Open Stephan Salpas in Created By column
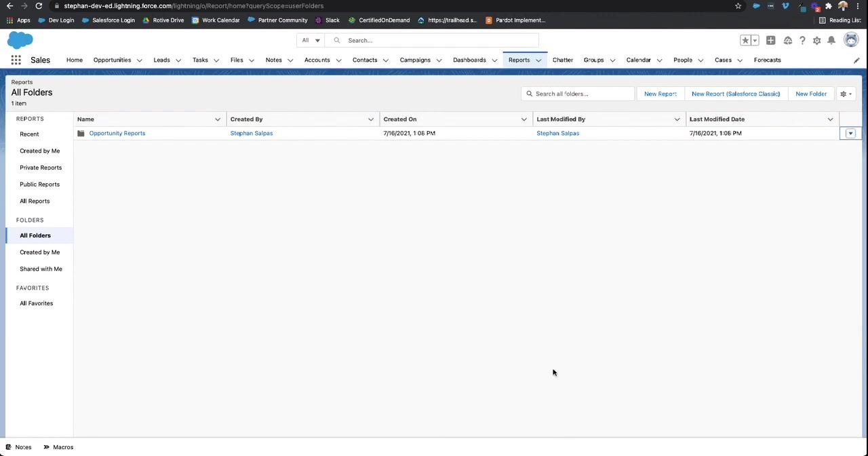868x456 pixels. click(252, 133)
